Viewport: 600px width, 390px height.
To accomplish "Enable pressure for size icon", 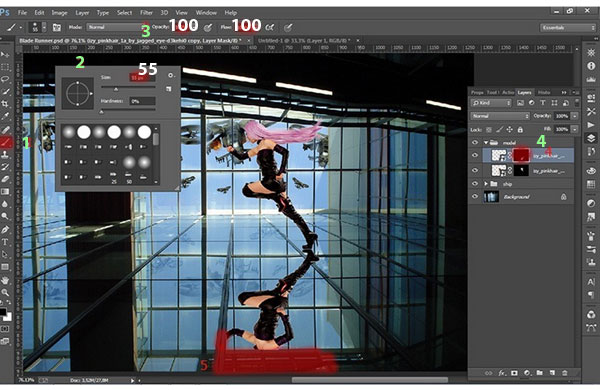I will pos(288,28).
